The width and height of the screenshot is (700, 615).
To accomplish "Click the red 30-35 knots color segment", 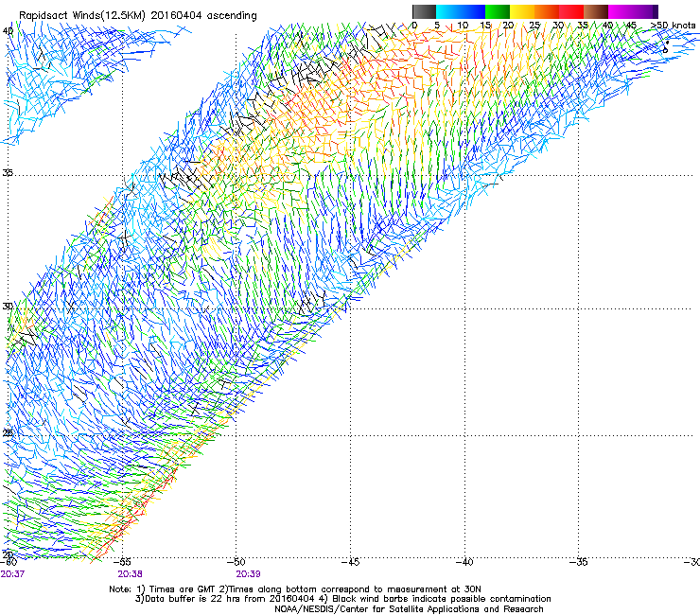I will 571,11.
